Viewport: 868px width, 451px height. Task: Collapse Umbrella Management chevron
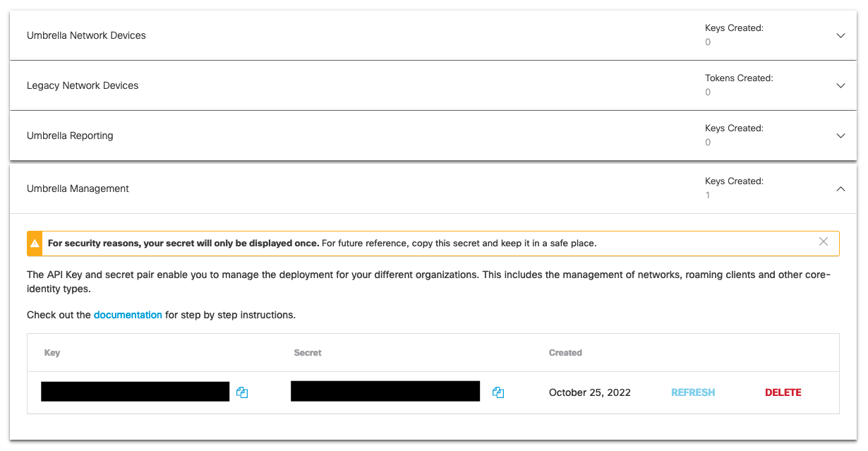click(840, 188)
